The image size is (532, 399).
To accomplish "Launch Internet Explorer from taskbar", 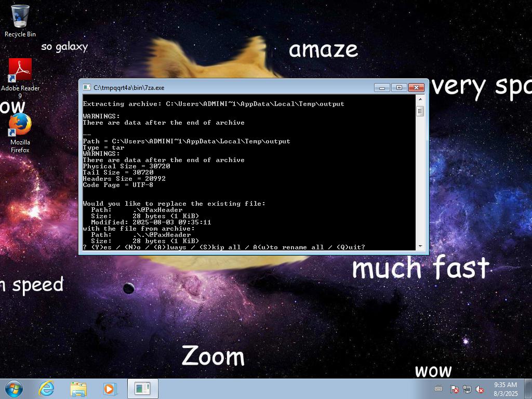I will pos(46,389).
